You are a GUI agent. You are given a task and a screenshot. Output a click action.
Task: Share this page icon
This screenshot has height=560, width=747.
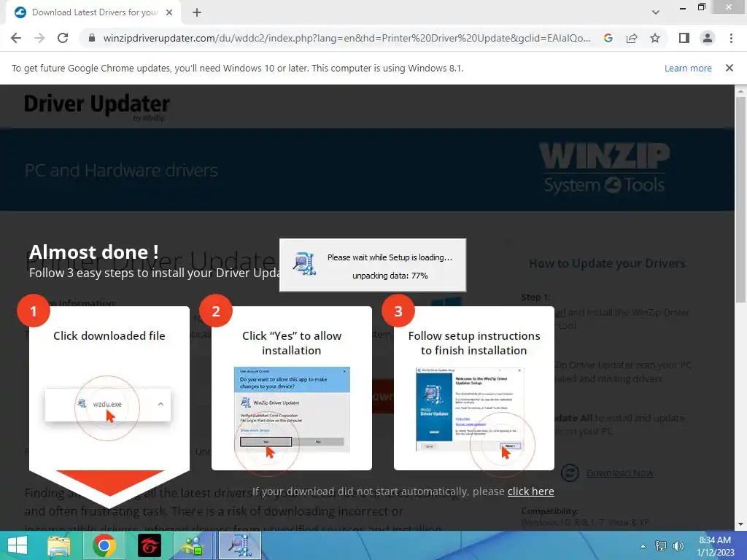click(x=632, y=38)
